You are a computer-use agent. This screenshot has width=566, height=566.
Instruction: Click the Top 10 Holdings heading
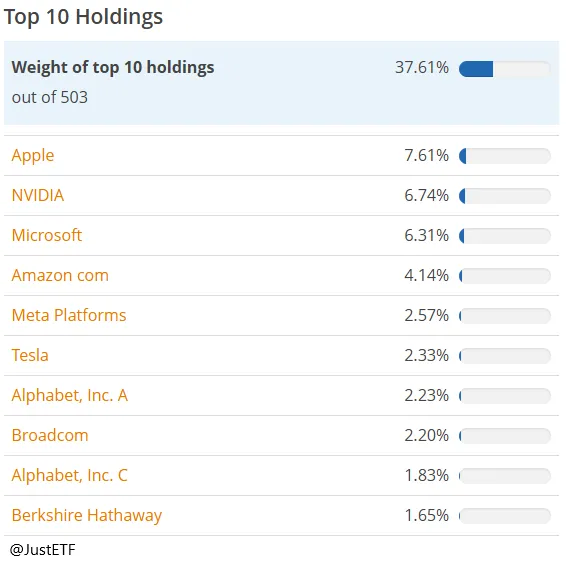pos(83,17)
